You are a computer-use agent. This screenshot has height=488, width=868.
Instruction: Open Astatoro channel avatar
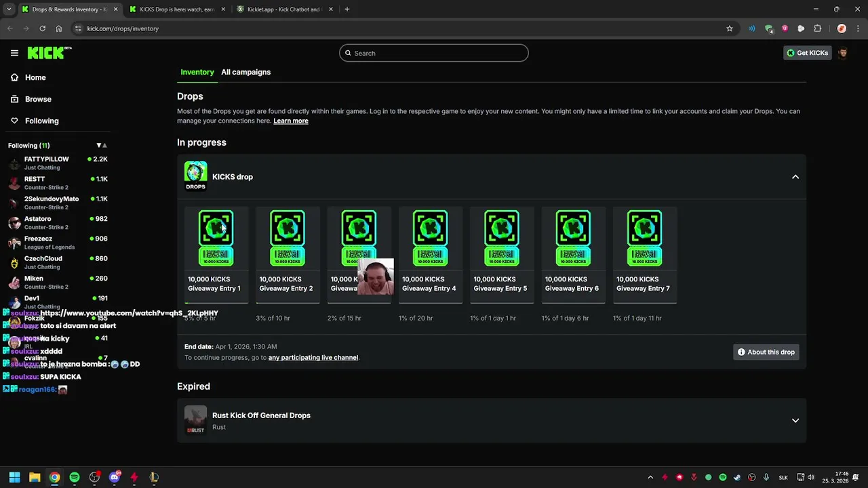pyautogui.click(x=14, y=223)
